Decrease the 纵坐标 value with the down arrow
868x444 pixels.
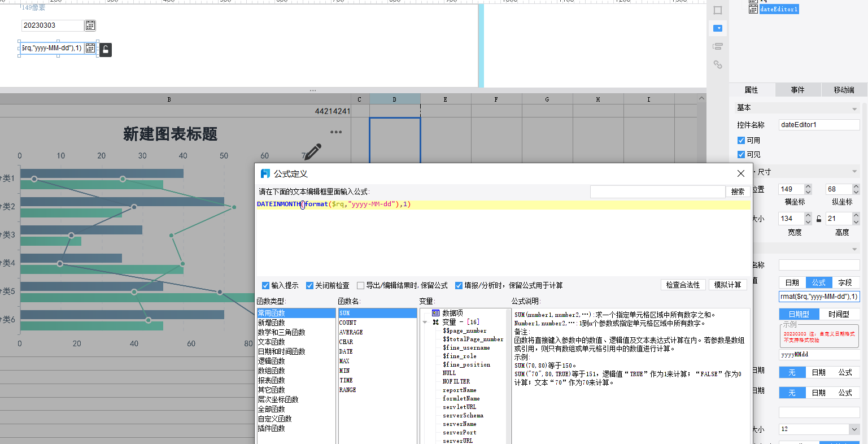click(x=856, y=192)
